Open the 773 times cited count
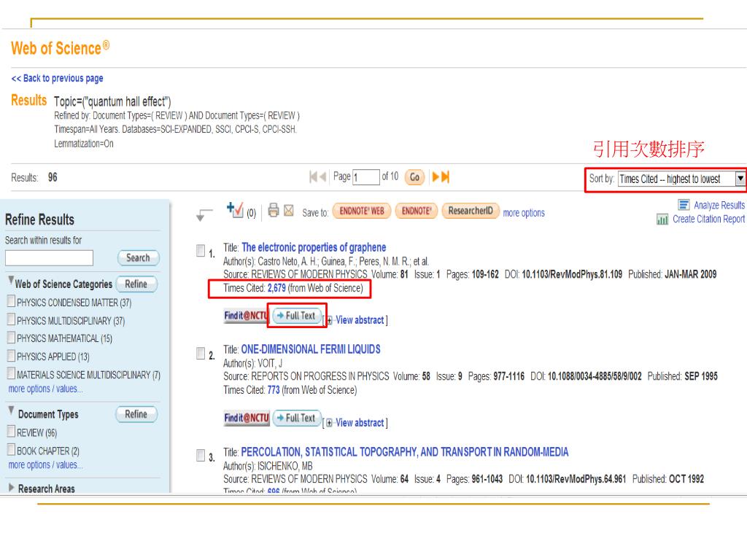 [x=274, y=391]
